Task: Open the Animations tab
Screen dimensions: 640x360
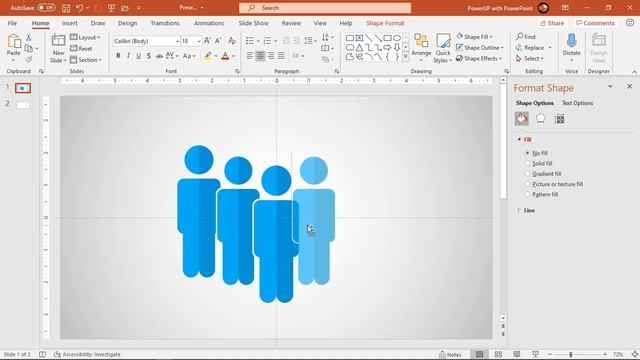Action: pos(209,23)
